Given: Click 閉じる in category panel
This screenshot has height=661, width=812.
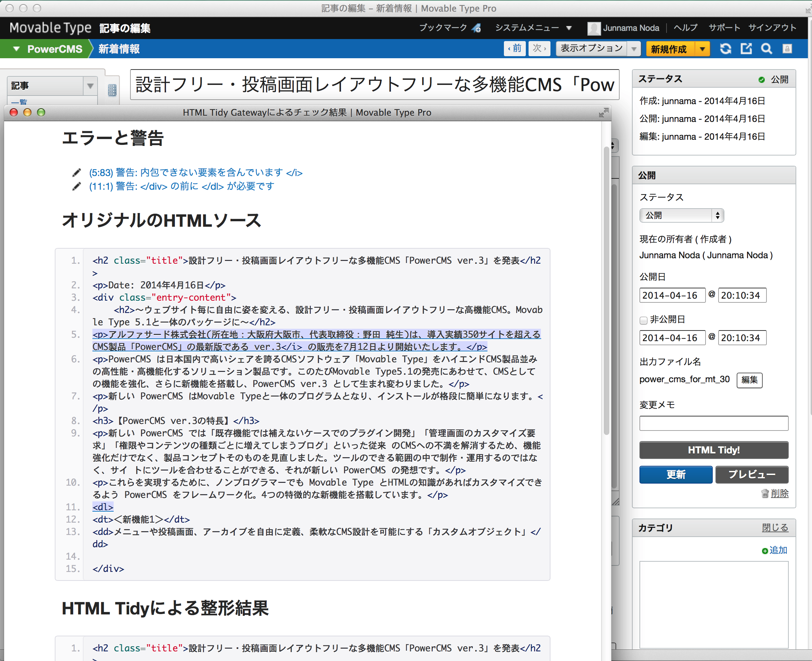Looking at the screenshot, I should pyautogui.click(x=775, y=528).
